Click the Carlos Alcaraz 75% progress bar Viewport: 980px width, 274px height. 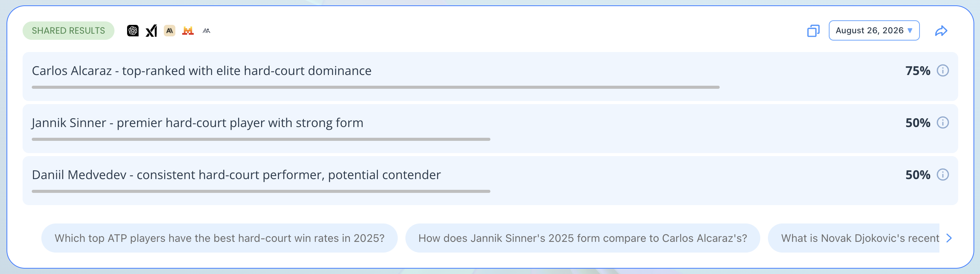point(376,87)
